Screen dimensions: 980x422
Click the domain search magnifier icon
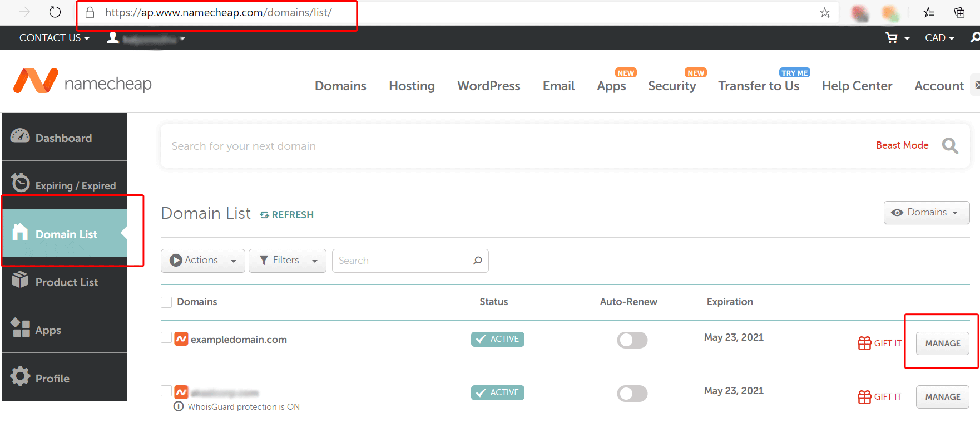tap(950, 146)
